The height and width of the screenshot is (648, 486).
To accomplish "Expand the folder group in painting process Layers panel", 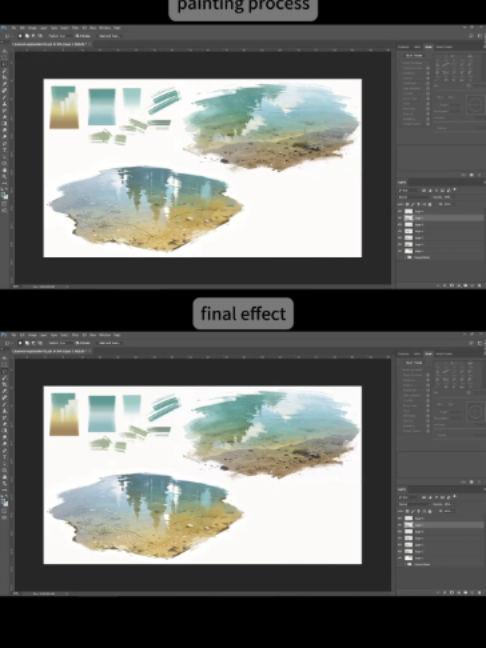I will [x=405, y=257].
